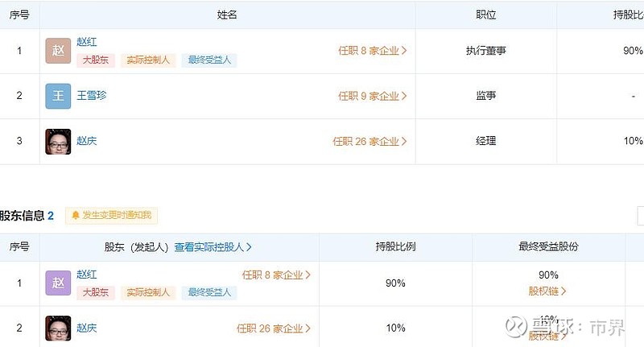Click the 大股东 tag in the top table
Screen dimensions: 644x347
coord(97,60)
